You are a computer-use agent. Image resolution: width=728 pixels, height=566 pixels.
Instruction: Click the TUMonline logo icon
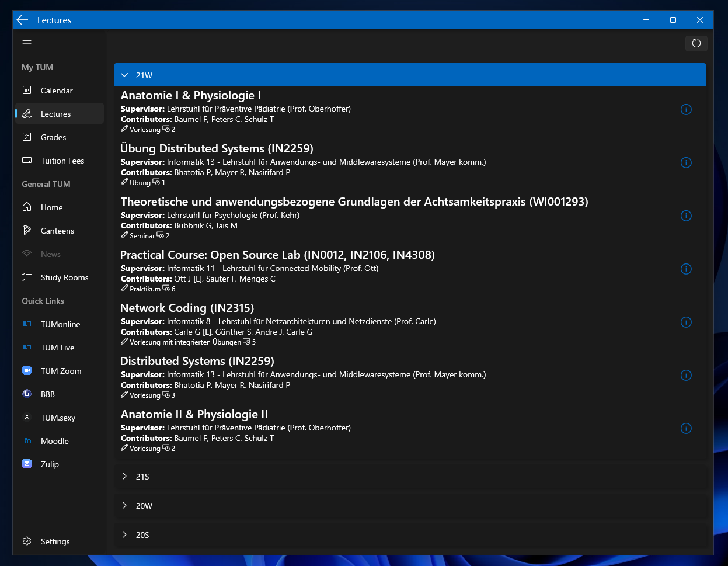(x=27, y=324)
